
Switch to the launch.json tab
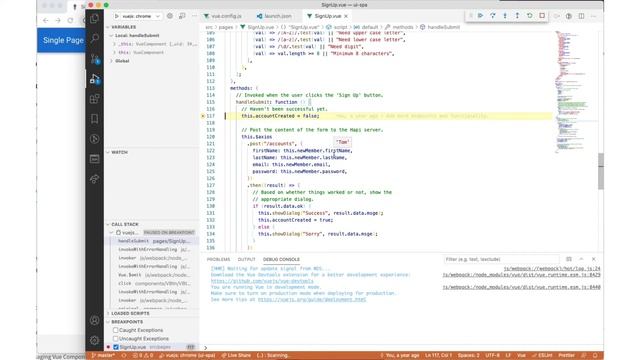(274, 16)
